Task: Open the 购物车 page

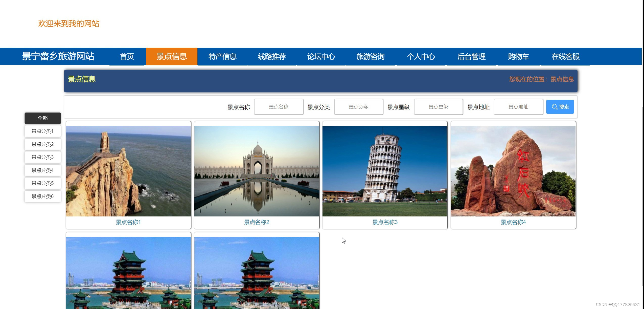Action: (519, 56)
